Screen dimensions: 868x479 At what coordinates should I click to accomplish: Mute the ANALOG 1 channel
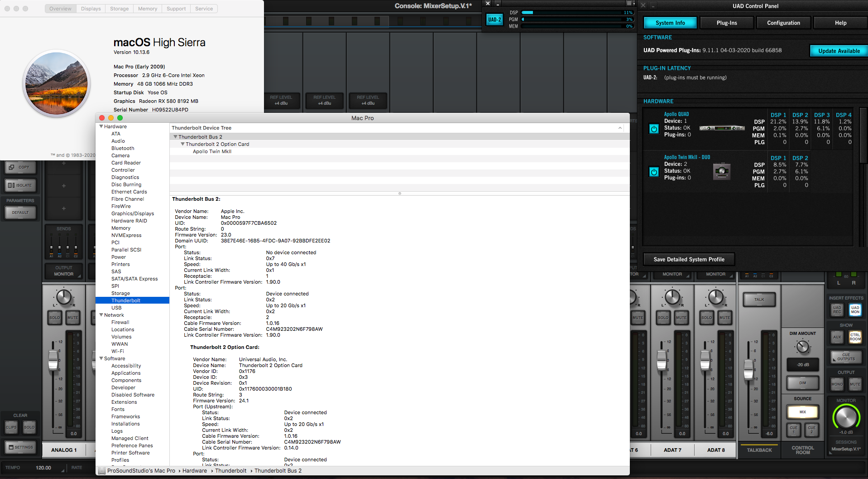pyautogui.click(x=73, y=318)
